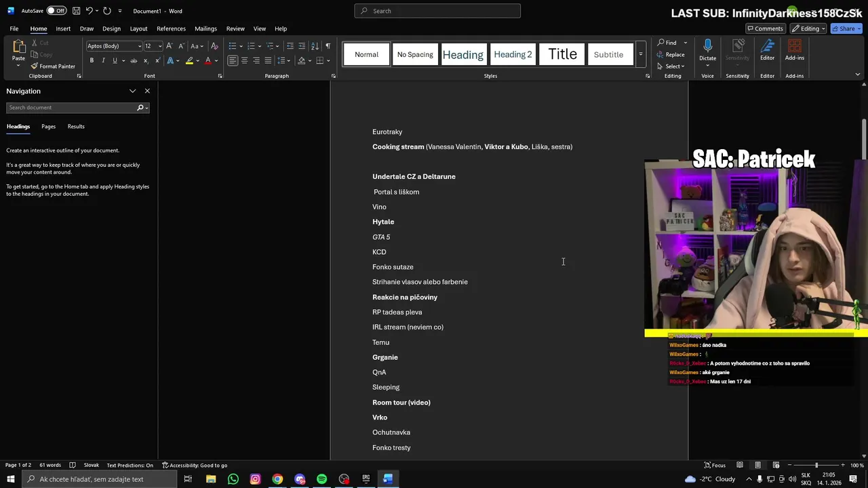The image size is (868, 488).
Task: Open the font name dropdown Aptos (Body)
Action: coord(140,46)
